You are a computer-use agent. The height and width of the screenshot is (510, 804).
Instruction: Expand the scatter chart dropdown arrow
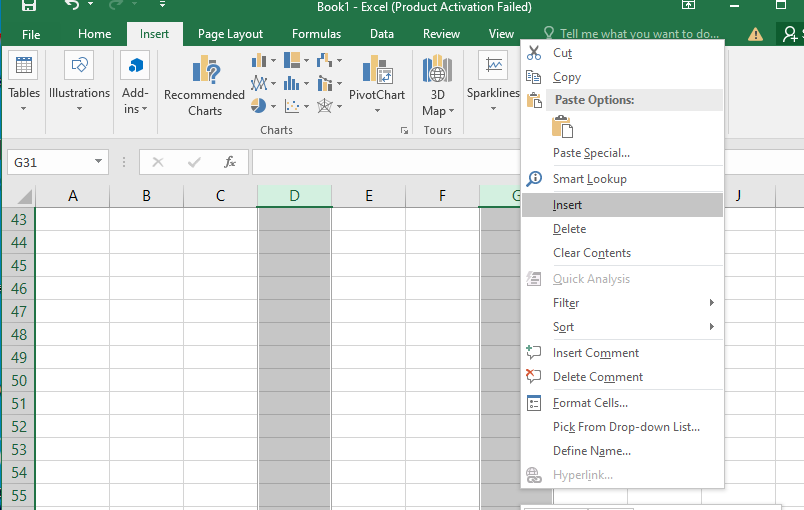pos(306,106)
